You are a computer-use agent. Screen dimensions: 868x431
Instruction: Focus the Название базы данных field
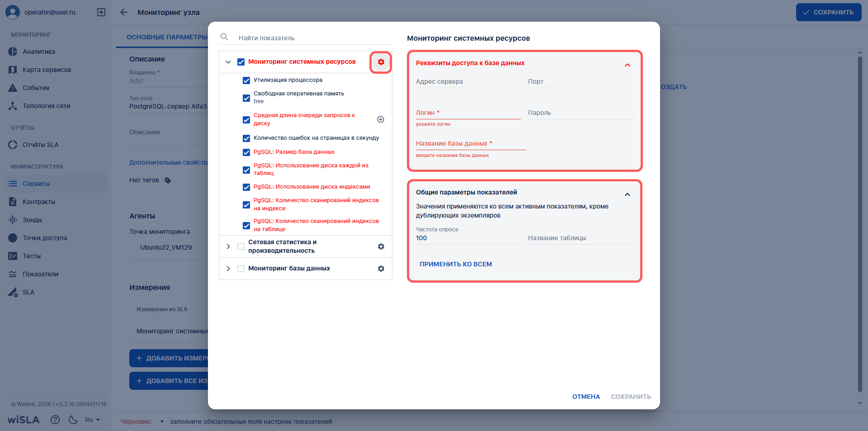(x=471, y=143)
